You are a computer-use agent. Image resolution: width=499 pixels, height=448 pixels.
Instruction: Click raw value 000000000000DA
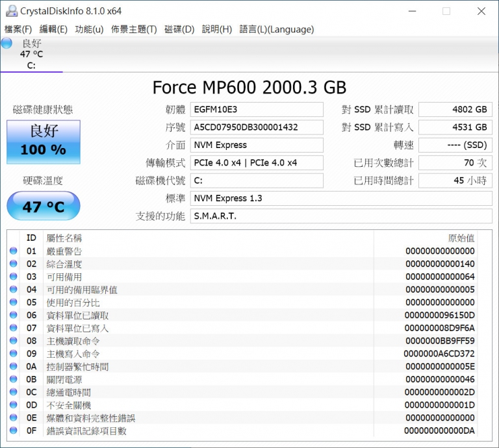(439, 430)
